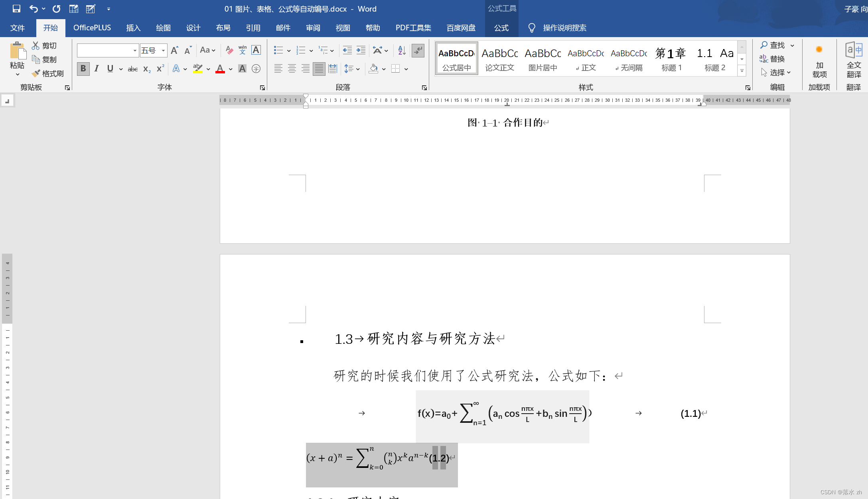Center align the text
Screen dimensions: 868x499
click(x=292, y=69)
